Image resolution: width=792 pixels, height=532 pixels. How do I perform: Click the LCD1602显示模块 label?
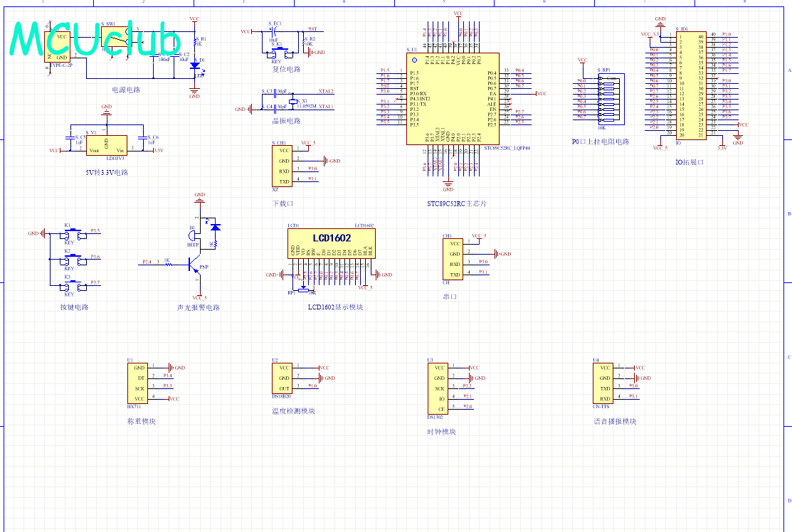(335, 307)
